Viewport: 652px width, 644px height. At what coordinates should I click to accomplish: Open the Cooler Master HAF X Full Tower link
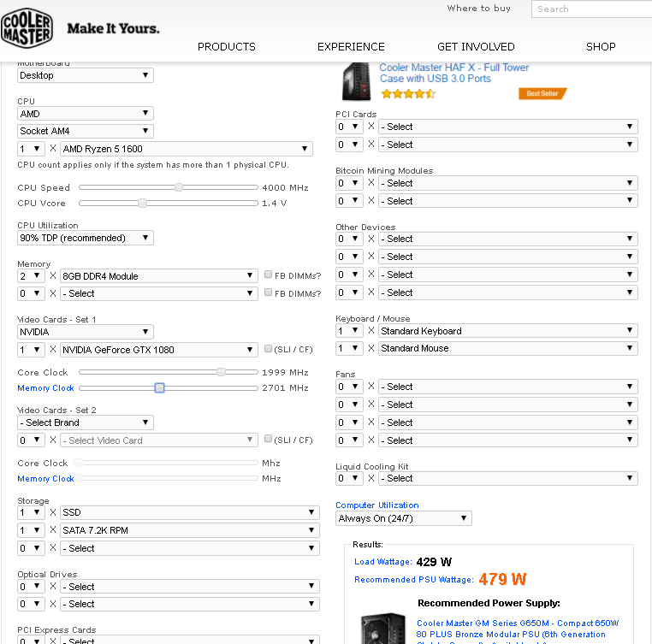tap(453, 73)
